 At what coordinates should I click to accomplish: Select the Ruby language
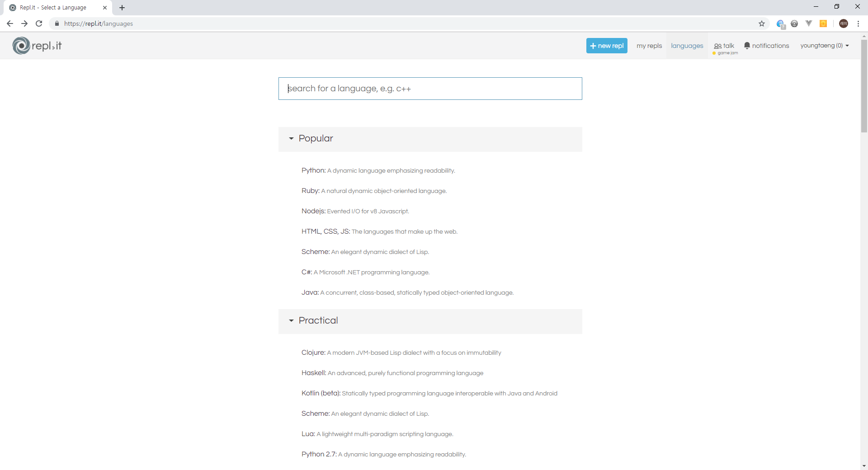(x=374, y=191)
